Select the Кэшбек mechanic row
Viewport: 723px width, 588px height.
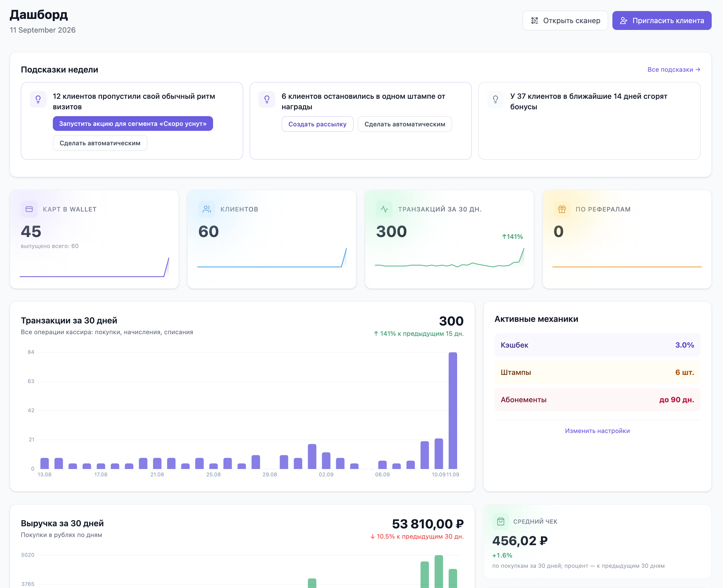click(x=597, y=345)
